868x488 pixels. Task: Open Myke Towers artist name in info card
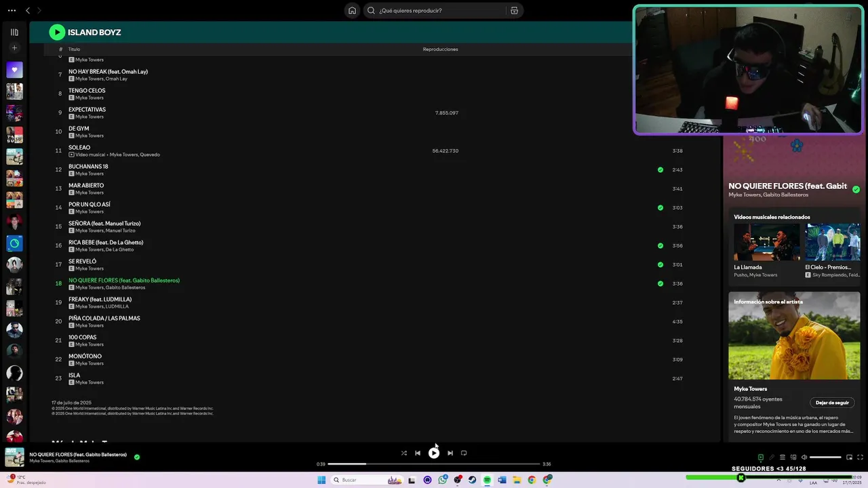coord(750,389)
